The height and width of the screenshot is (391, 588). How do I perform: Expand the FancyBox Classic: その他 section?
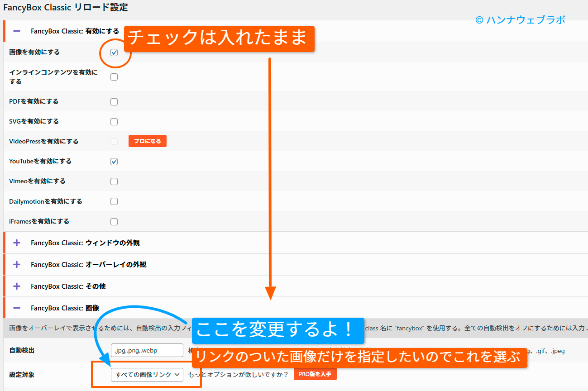(16, 286)
